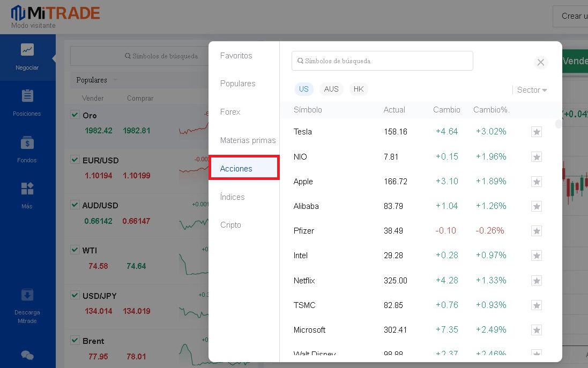Image resolution: width=588 pixels, height=368 pixels.
Task: Select the Alibaba stock name
Action: (x=306, y=206)
